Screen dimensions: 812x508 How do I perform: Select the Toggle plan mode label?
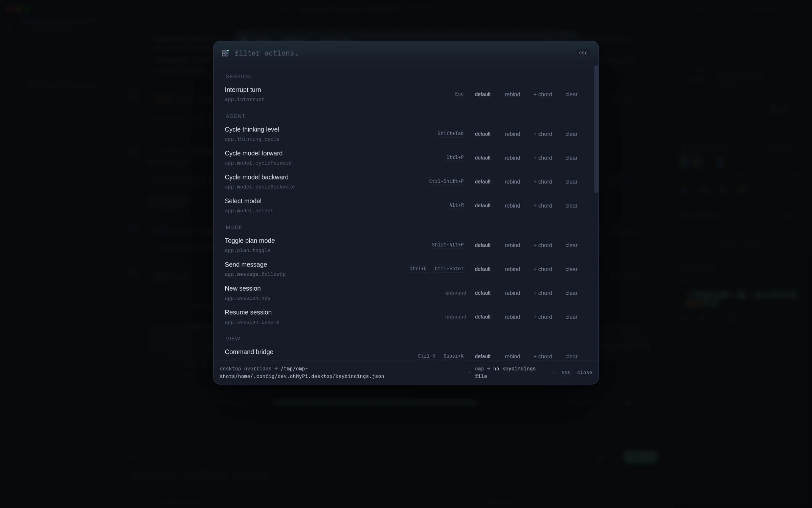[x=250, y=241]
